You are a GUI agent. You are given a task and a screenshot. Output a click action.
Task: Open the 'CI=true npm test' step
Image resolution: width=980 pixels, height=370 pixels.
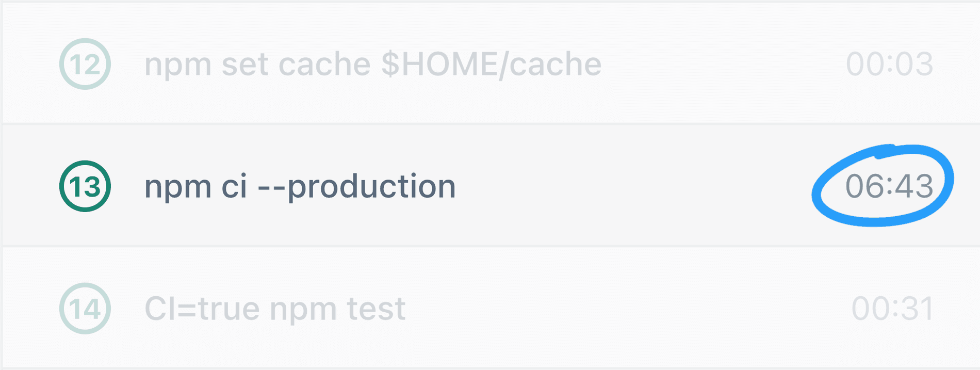click(x=275, y=309)
